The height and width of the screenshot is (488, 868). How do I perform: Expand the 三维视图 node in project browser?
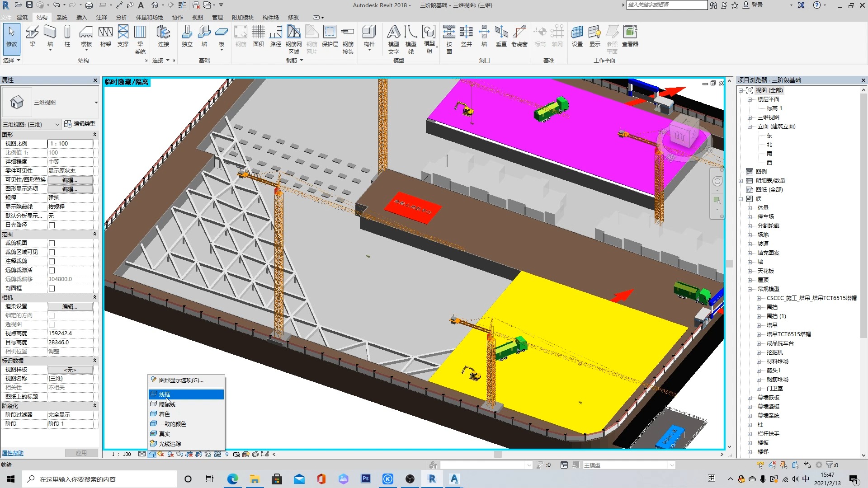tap(750, 117)
